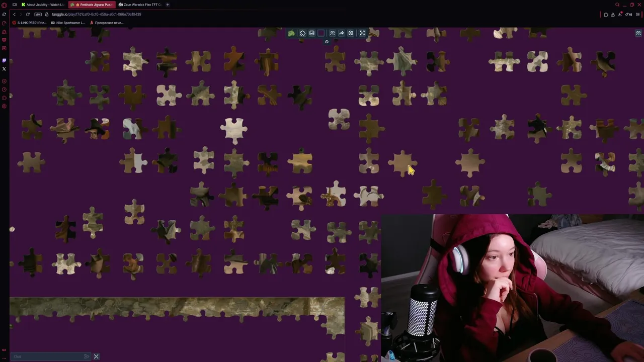Select the solid white puzzle piece
This screenshot has height=362, width=644.
(234, 130)
